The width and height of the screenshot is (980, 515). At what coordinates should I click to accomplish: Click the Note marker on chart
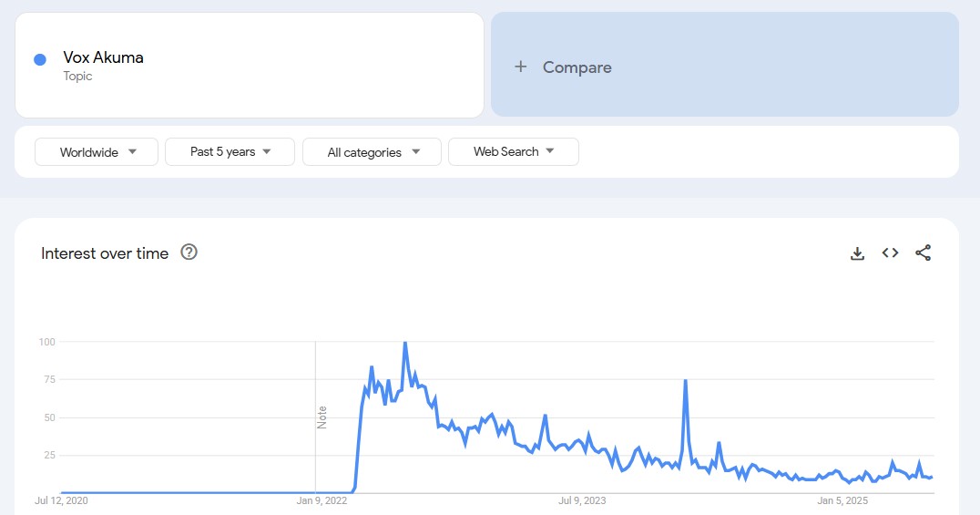(x=322, y=417)
